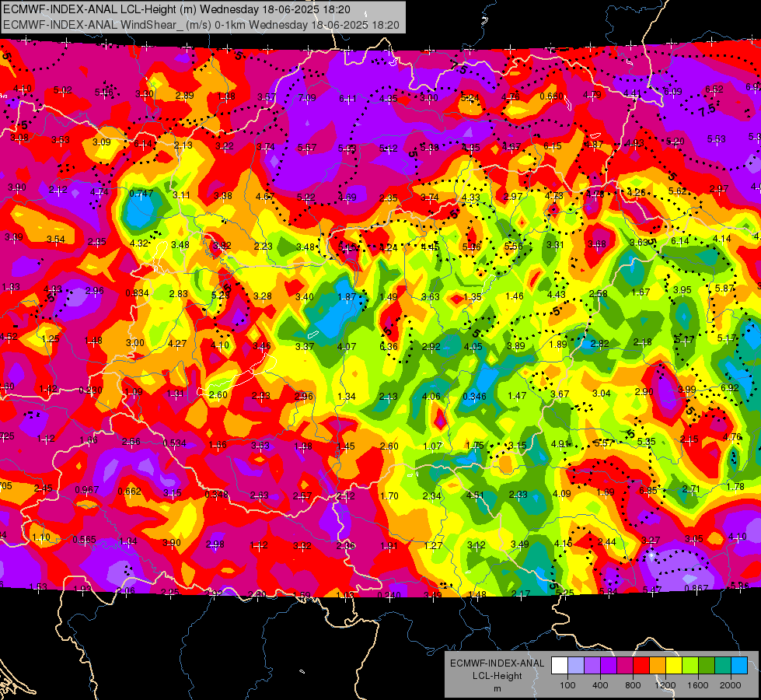The image size is (761, 700).
Task: Click the 0.660 wind shear value
Action: click(x=551, y=96)
